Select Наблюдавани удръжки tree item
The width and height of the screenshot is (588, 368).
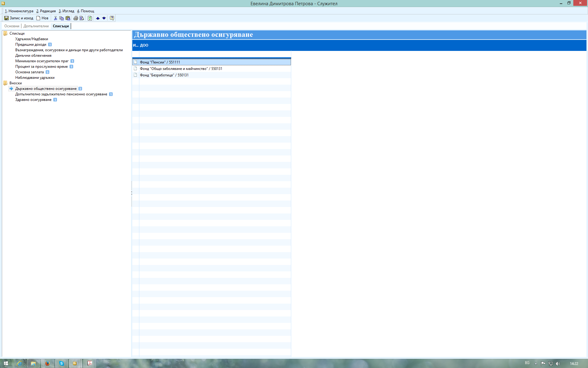35,78
